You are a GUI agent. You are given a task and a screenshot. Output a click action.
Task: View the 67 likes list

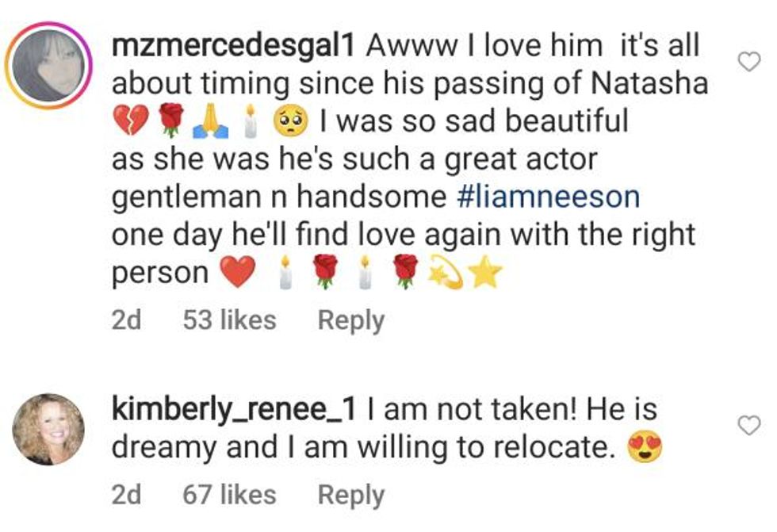[229, 495]
